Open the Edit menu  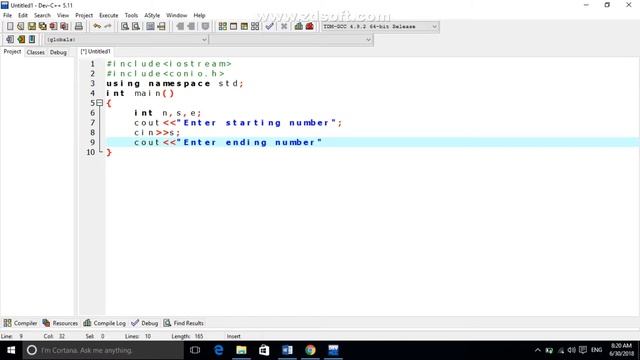coord(23,15)
